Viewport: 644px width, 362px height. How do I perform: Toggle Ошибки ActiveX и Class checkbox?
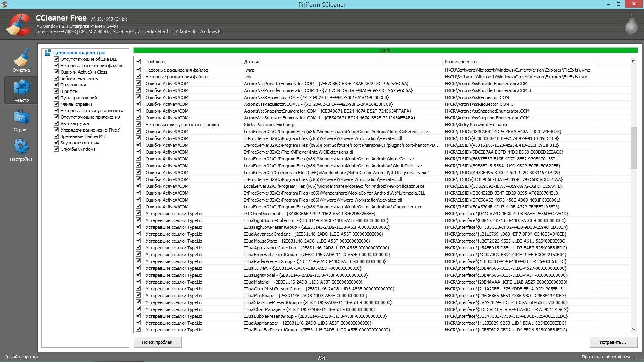click(56, 72)
